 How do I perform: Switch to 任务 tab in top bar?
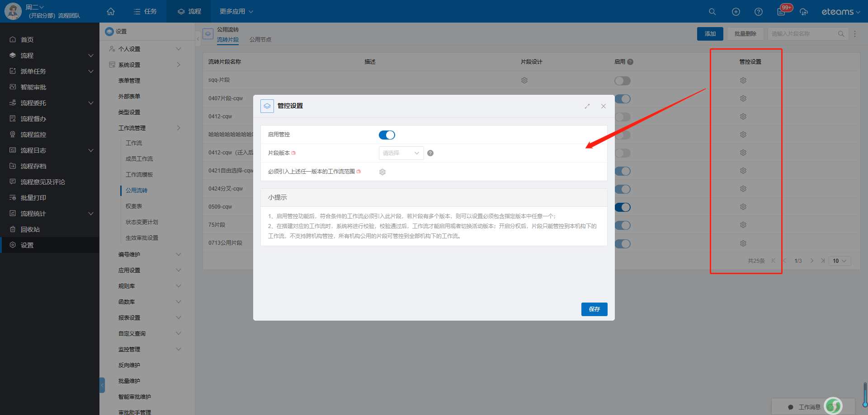point(145,11)
